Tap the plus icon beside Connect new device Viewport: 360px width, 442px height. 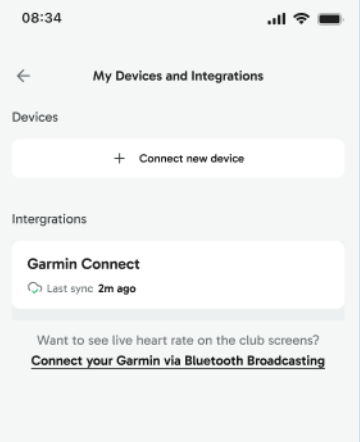coord(119,158)
